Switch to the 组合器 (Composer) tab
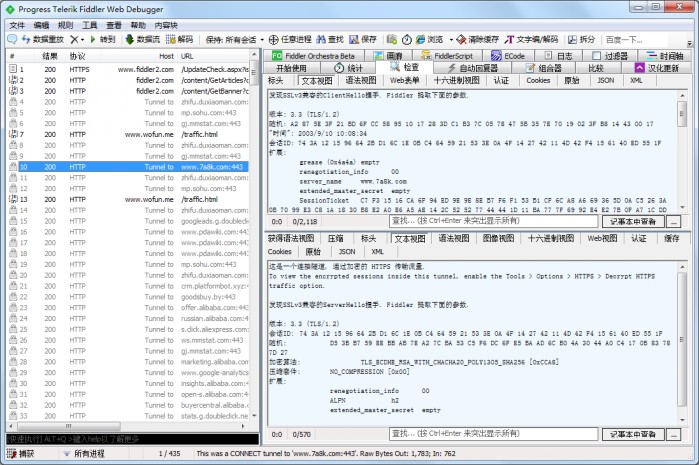The width and height of the screenshot is (699, 465). [544, 68]
